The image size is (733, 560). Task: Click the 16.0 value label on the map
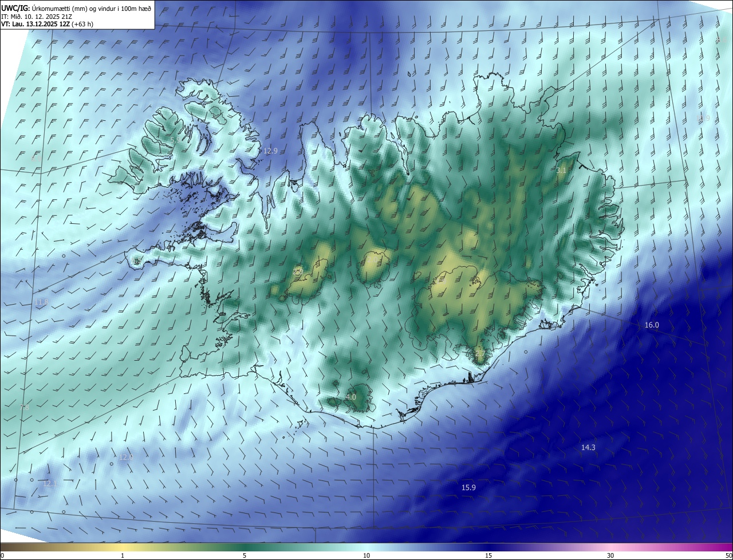[652, 325]
